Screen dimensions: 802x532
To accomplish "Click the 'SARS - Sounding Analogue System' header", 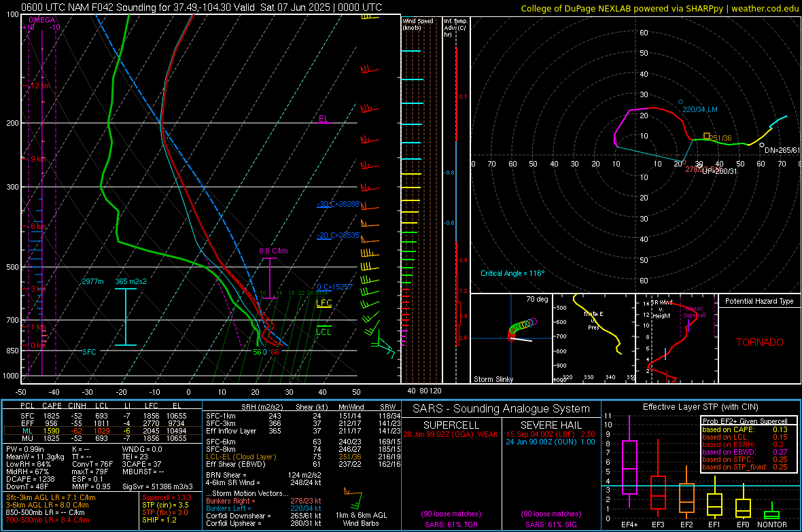I will (501, 409).
